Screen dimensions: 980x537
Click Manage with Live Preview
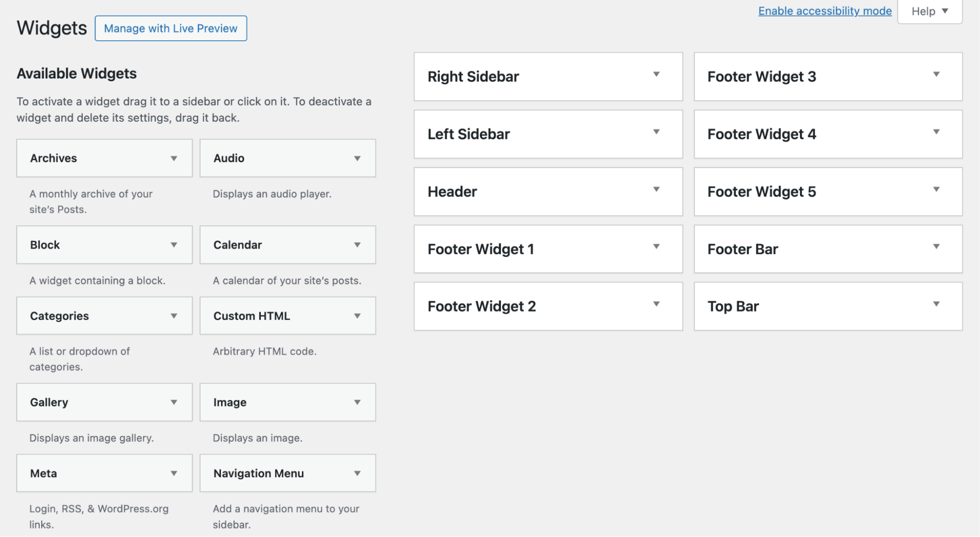(x=170, y=28)
